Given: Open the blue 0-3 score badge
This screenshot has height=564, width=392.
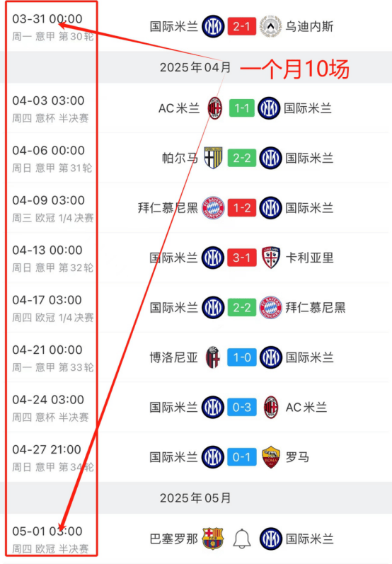Looking at the screenshot, I should (242, 407).
